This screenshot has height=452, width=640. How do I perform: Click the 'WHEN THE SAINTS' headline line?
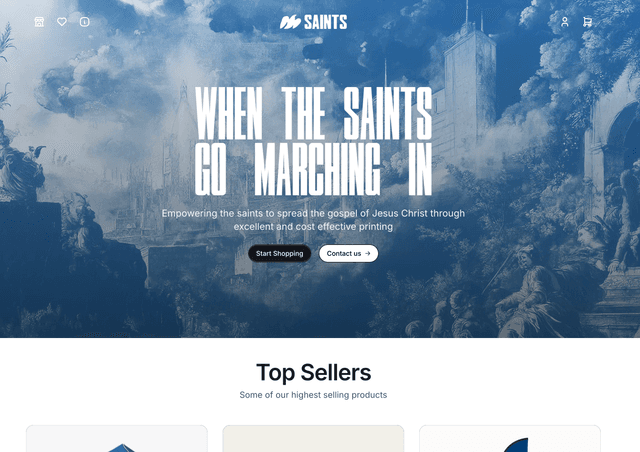[313, 113]
